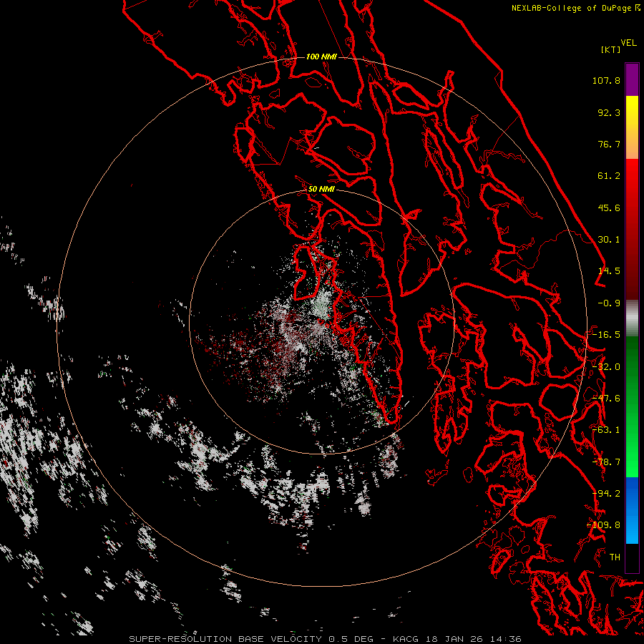Screen dimensions: 644x644
Task: Click the [KT] units label
Action: click(x=610, y=49)
